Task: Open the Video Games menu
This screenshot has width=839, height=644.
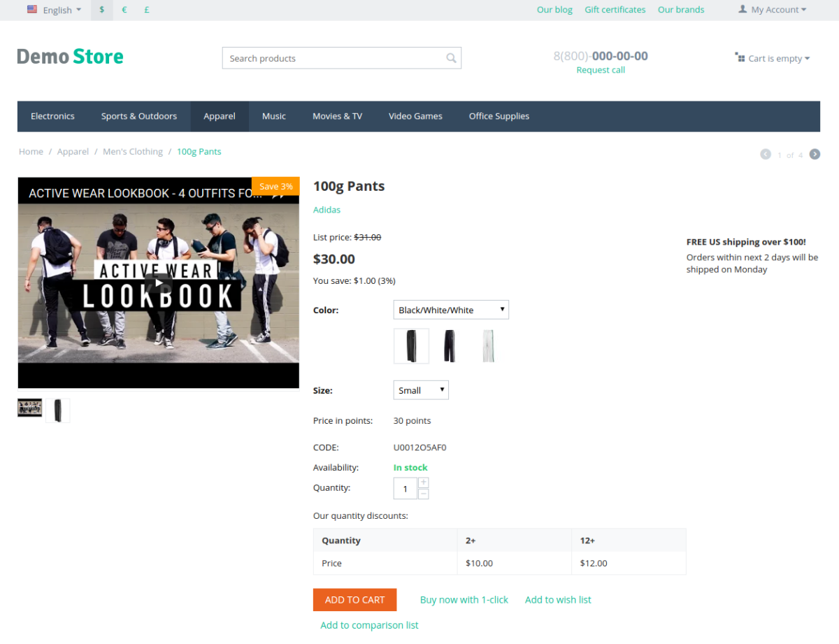Action: 415,116
